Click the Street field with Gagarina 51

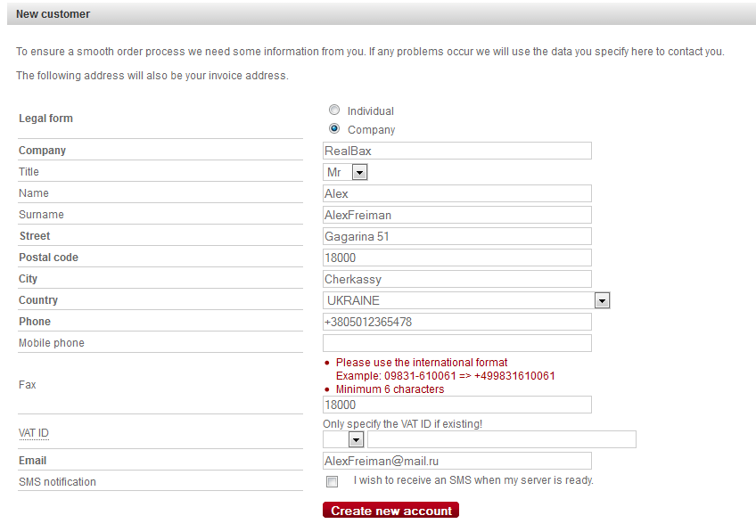(457, 236)
